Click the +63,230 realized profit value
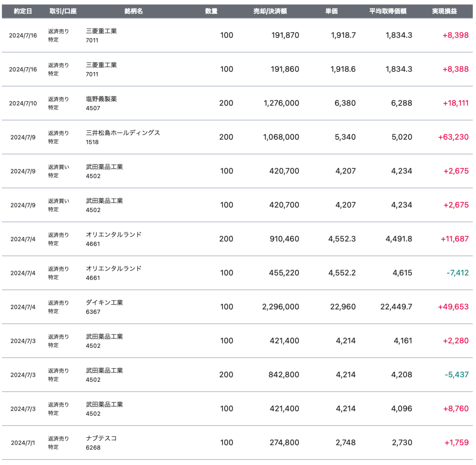This screenshot has height=465, width=476. [x=453, y=137]
